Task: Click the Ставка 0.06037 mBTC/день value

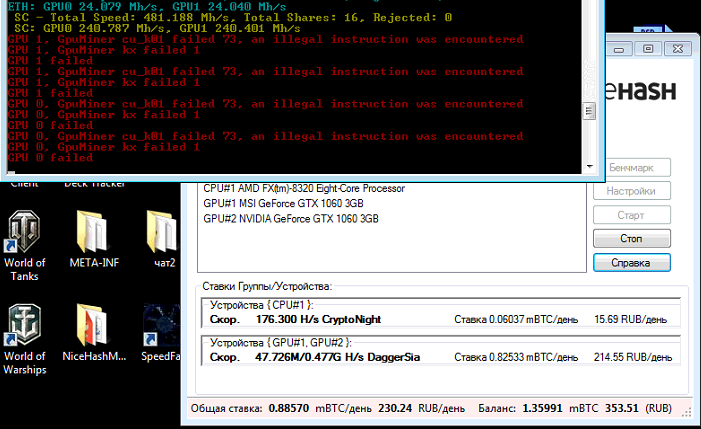Action: (x=516, y=320)
